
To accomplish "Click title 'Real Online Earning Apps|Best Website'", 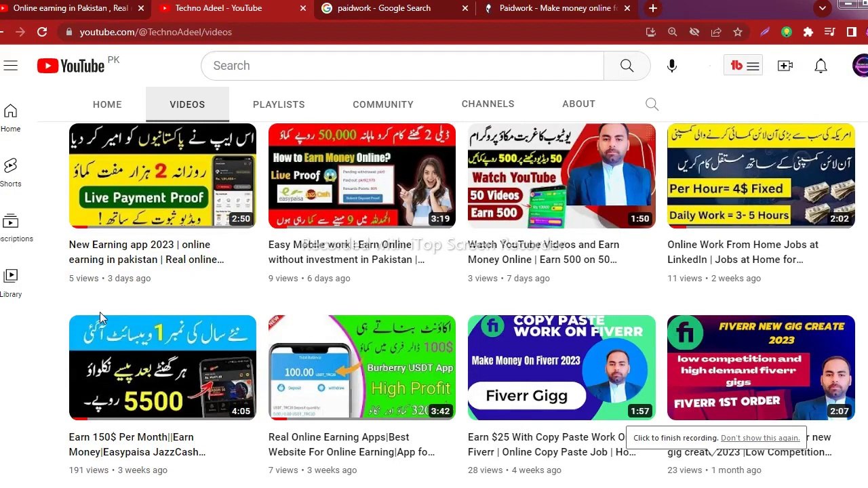I will [351, 445].
